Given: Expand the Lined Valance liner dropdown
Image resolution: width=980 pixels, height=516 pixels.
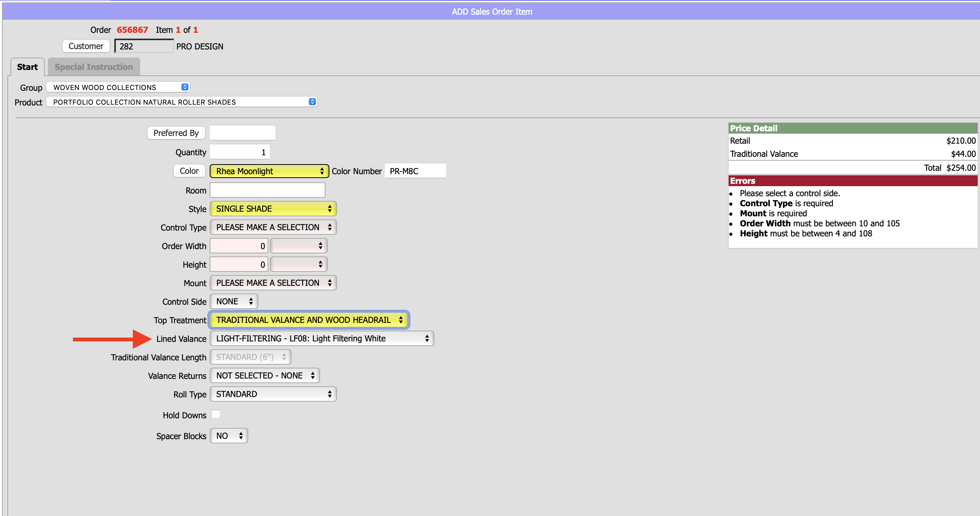Looking at the screenshot, I should click(322, 338).
